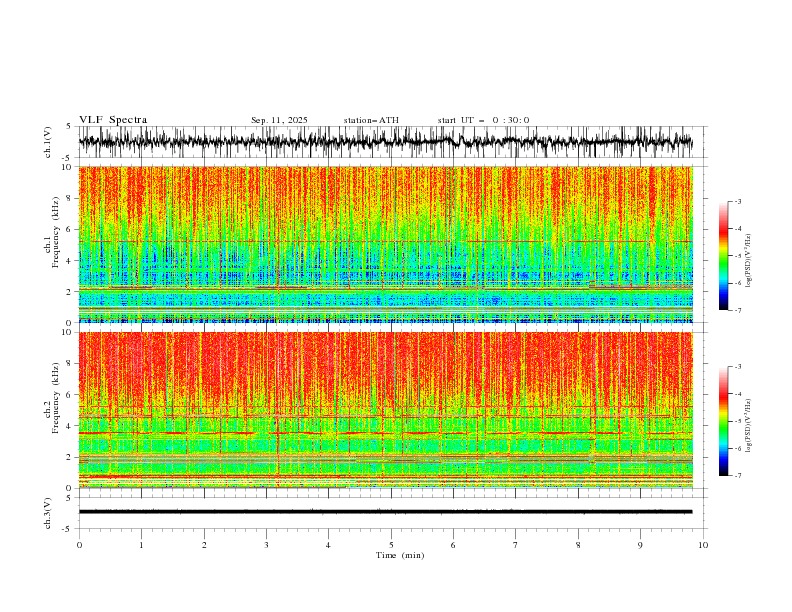Click the ch.2 spectrogram plot area
This screenshot has height=612, width=792.
tap(385, 410)
